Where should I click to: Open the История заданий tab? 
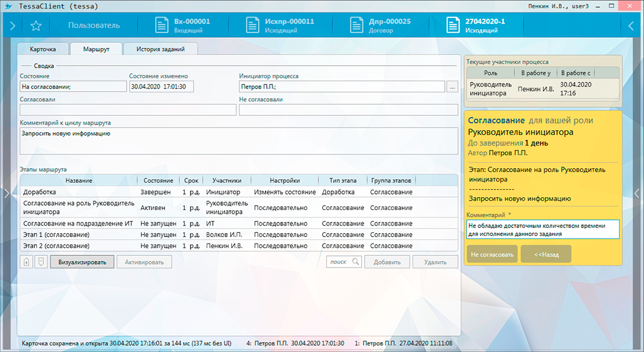161,49
